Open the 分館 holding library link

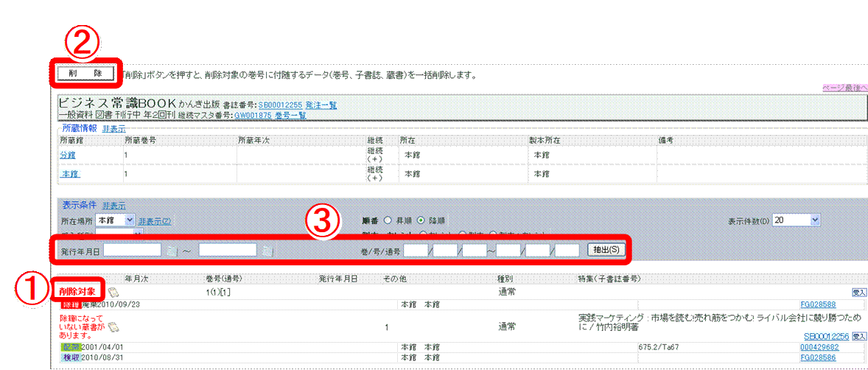(68, 155)
